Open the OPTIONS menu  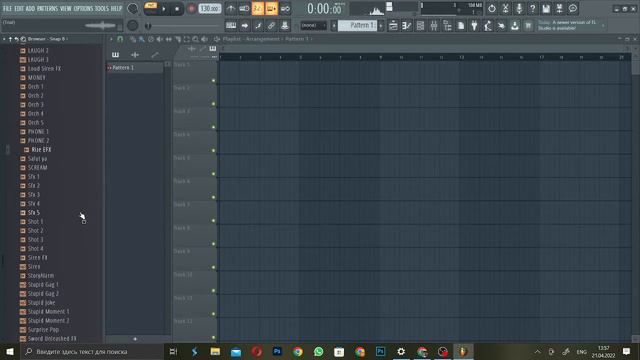[x=83, y=9]
